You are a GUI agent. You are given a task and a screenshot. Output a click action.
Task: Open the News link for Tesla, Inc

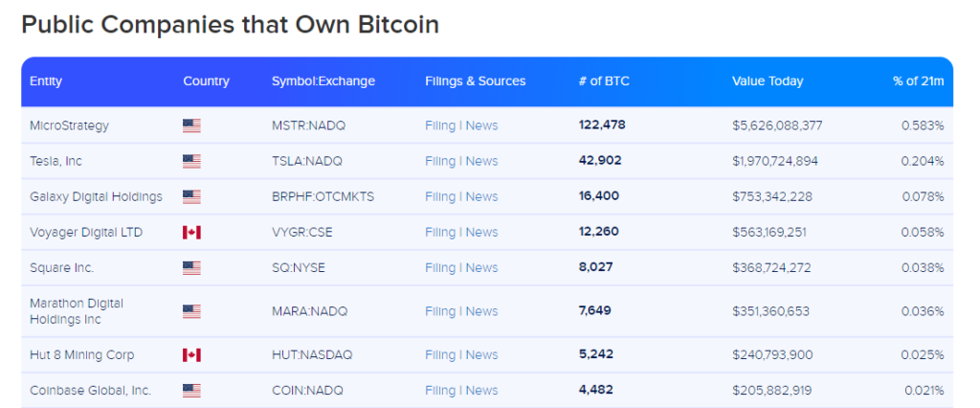(481, 161)
